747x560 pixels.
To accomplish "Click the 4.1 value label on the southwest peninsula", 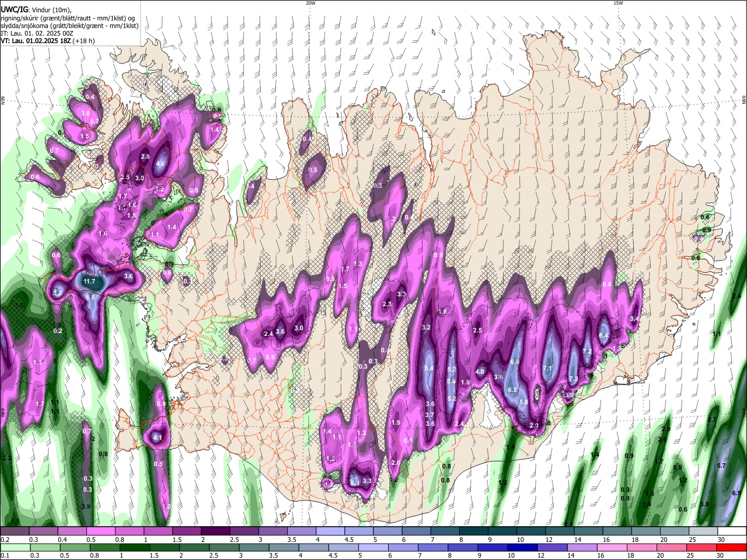I will [x=157, y=437].
